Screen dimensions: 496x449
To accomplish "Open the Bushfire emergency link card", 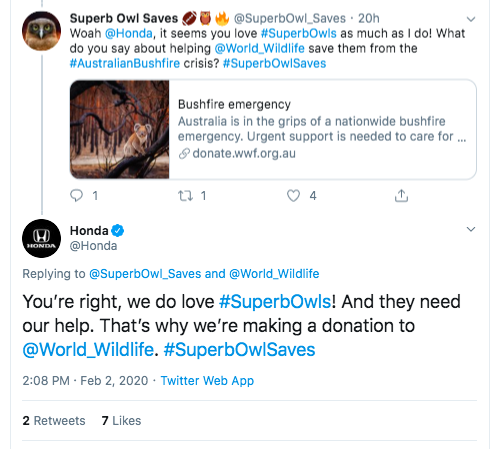I will (x=273, y=129).
